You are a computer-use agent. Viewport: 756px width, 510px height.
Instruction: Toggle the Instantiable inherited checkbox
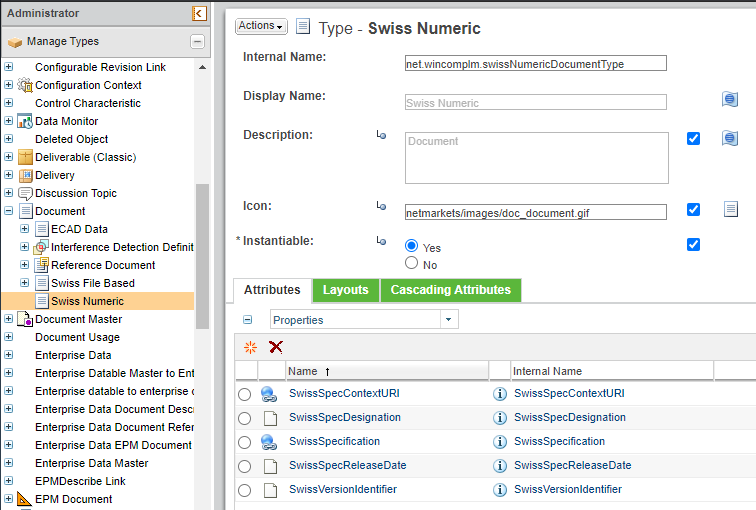693,244
